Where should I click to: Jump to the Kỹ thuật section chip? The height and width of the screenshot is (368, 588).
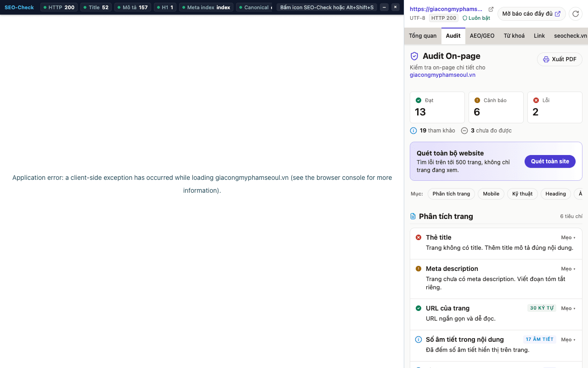pos(522,194)
